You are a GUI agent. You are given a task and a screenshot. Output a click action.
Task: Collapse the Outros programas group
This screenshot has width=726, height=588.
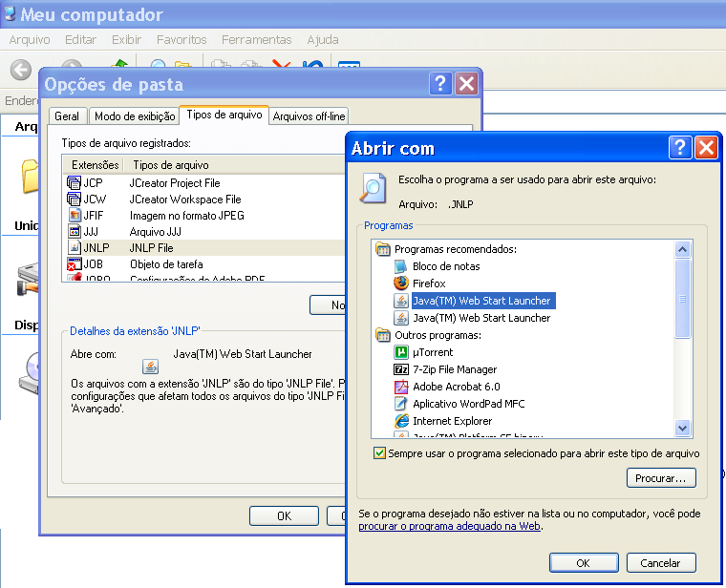pyautogui.click(x=382, y=335)
